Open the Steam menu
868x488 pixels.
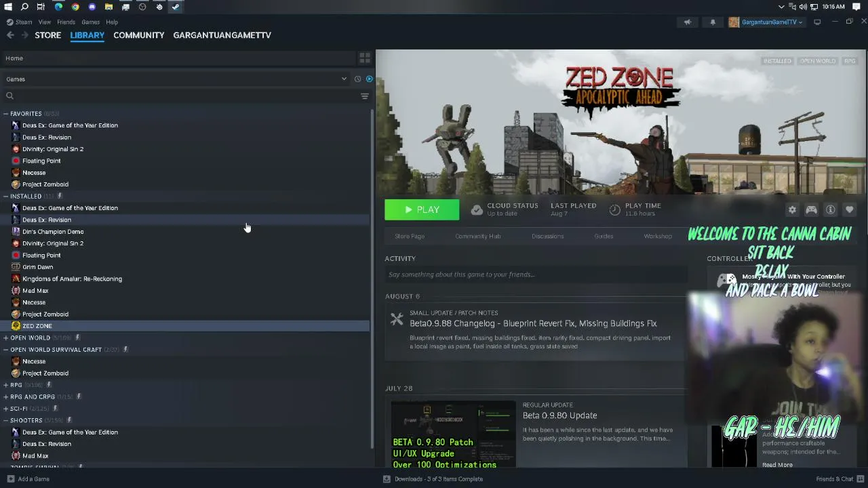coord(24,22)
